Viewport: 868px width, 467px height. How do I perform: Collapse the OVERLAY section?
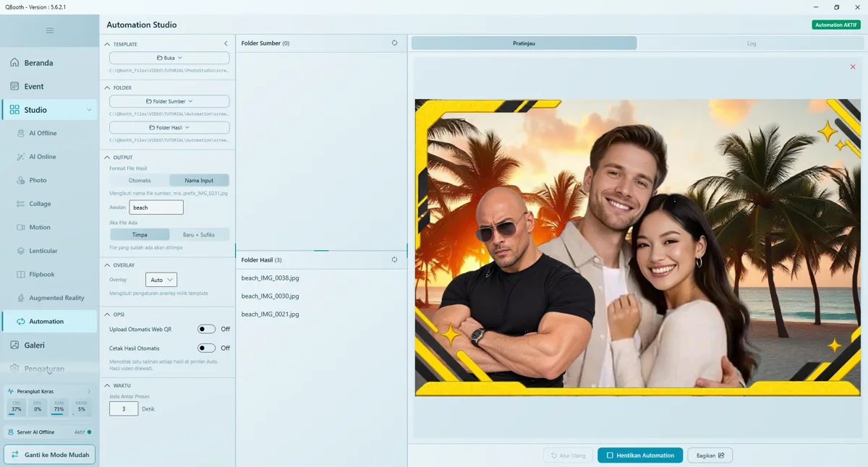point(108,265)
